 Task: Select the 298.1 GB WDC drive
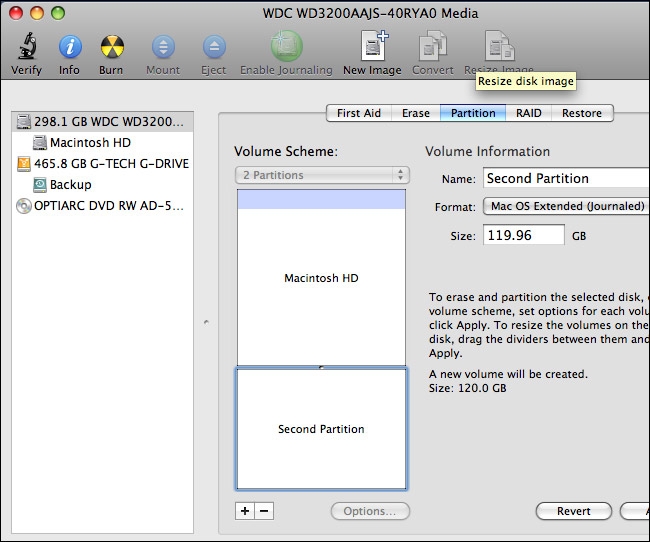click(102, 122)
